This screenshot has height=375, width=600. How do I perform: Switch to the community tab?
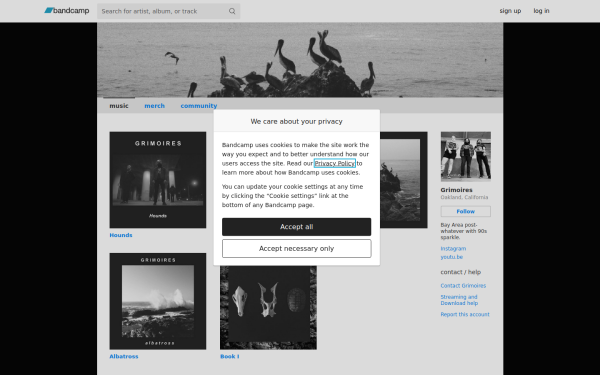[199, 106]
